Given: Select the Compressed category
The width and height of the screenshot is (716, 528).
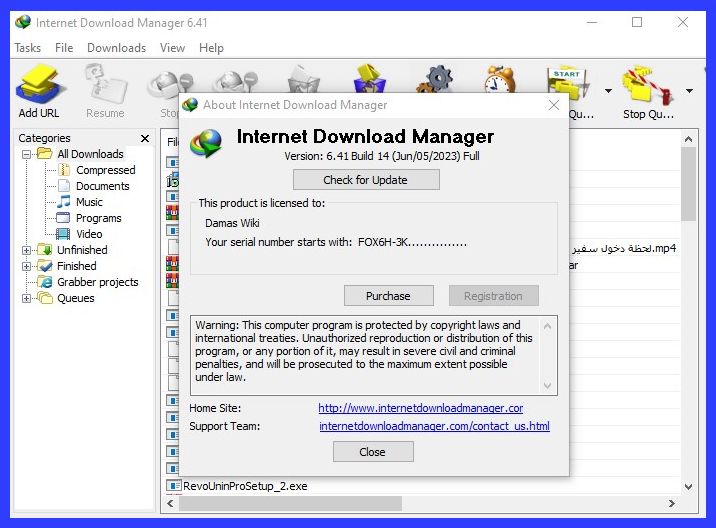Looking at the screenshot, I should tap(105, 170).
